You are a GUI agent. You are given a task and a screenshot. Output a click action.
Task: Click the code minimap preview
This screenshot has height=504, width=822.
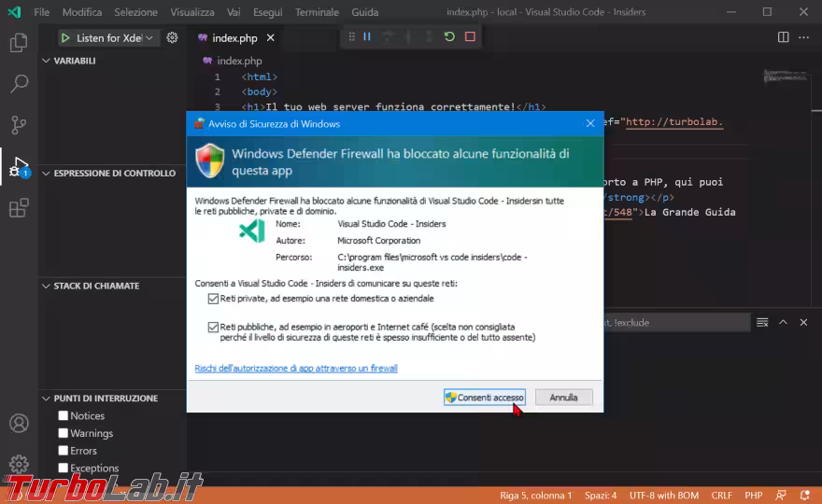tap(785, 77)
